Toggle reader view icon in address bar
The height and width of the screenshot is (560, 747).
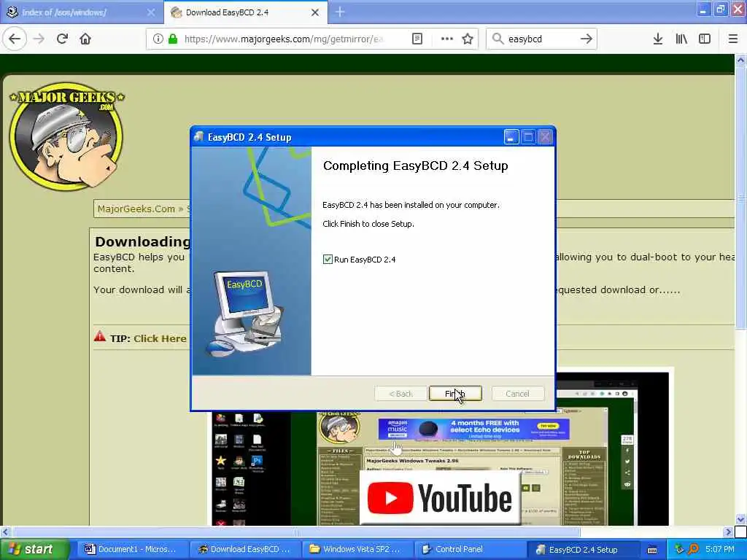coord(417,39)
